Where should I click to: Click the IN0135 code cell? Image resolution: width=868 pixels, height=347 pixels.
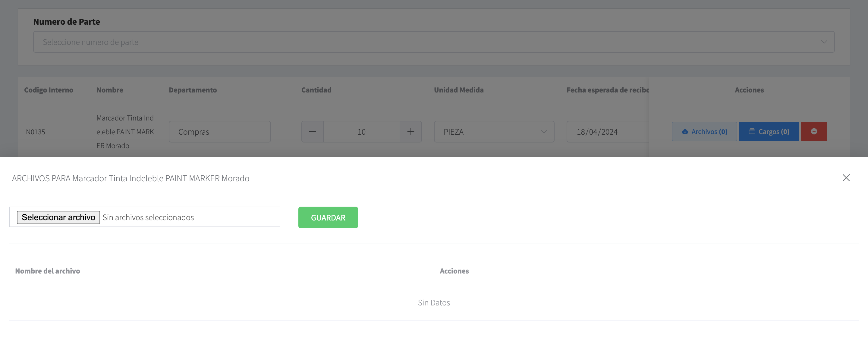click(34, 132)
